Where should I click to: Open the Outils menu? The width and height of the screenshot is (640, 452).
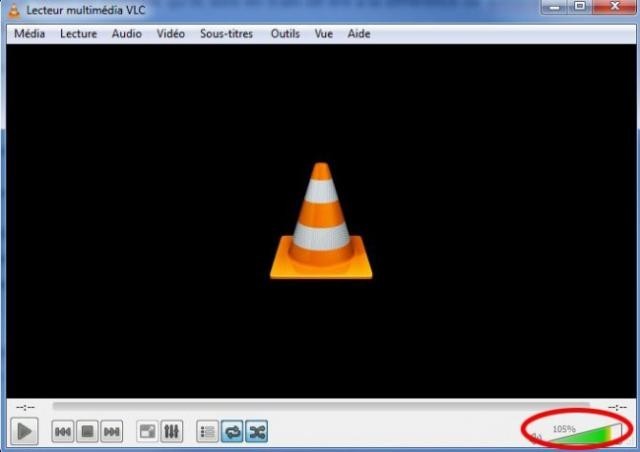(285, 34)
